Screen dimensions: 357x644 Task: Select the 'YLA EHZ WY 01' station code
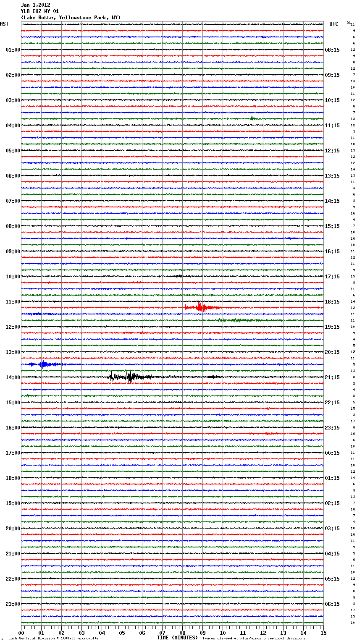coord(39,11)
